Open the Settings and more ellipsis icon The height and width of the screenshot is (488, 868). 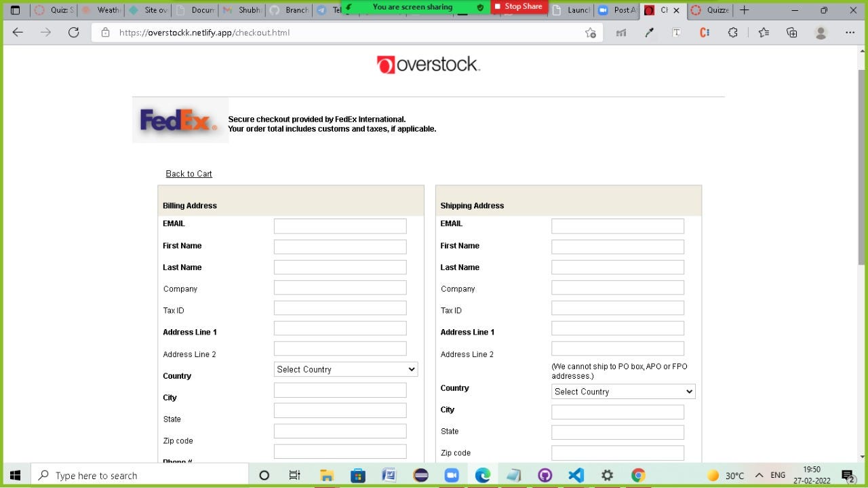(x=850, y=32)
